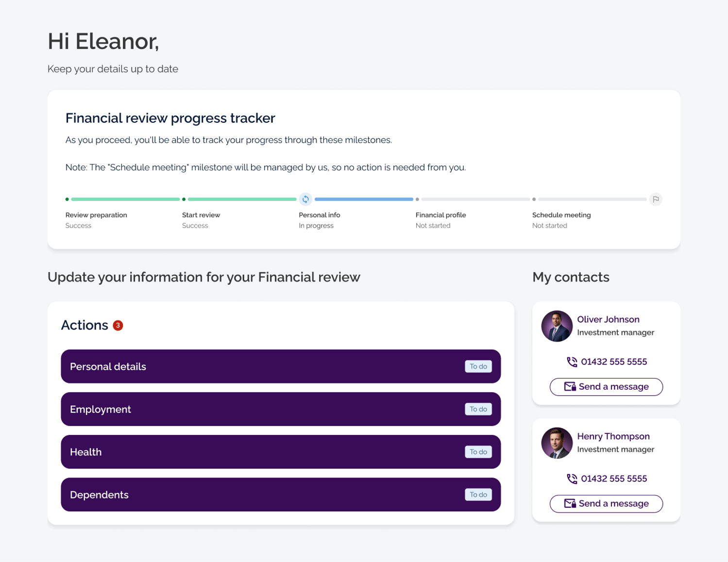
Task: Select the Review preparation milestone
Action: (x=96, y=215)
